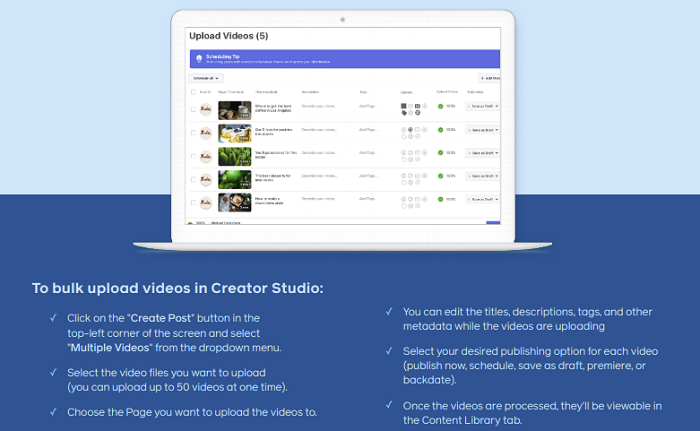Screen dimensions: 700x431
Task: Click the Add More button
Action: pos(489,78)
